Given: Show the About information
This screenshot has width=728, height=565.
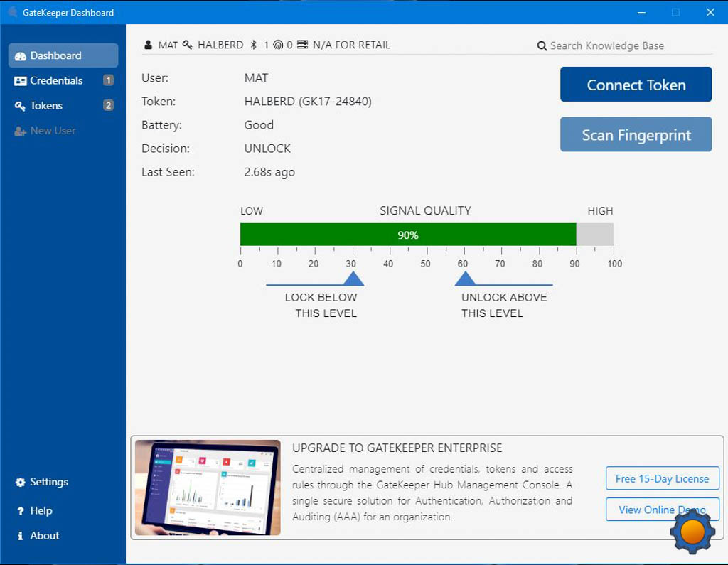Looking at the screenshot, I should click(44, 535).
